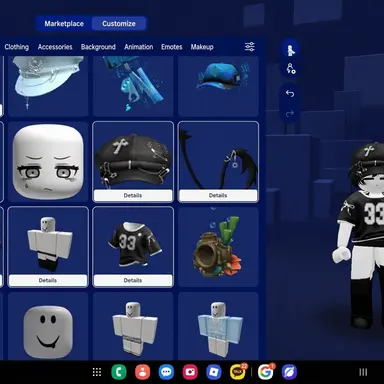Click the avatar body type icon

(290, 50)
